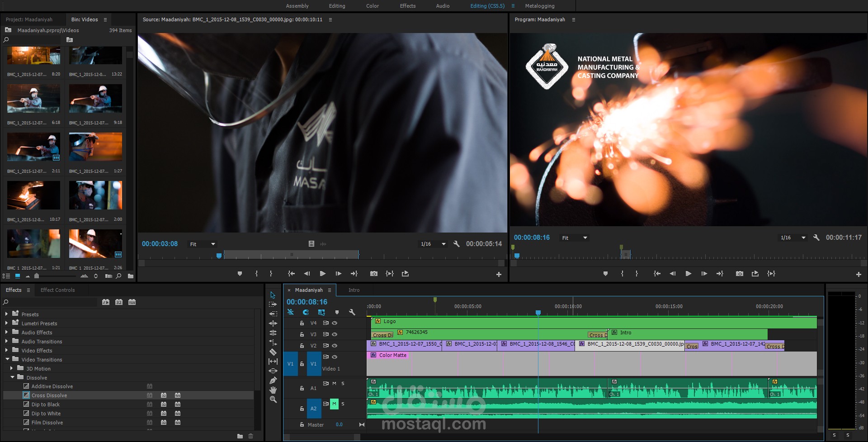Solo audio track A1
Image resolution: width=868 pixels, height=442 pixels.
point(343,383)
